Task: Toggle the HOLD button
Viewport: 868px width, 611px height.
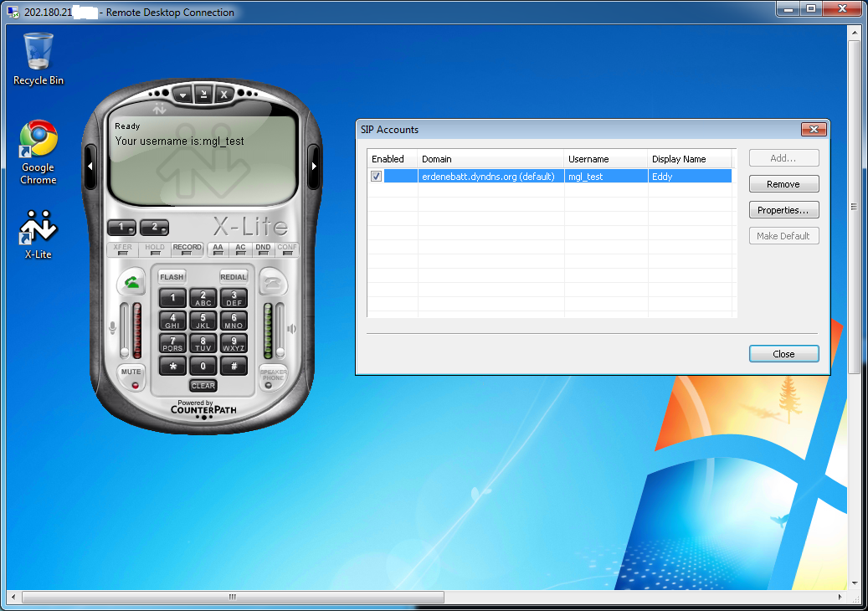Action: point(155,249)
